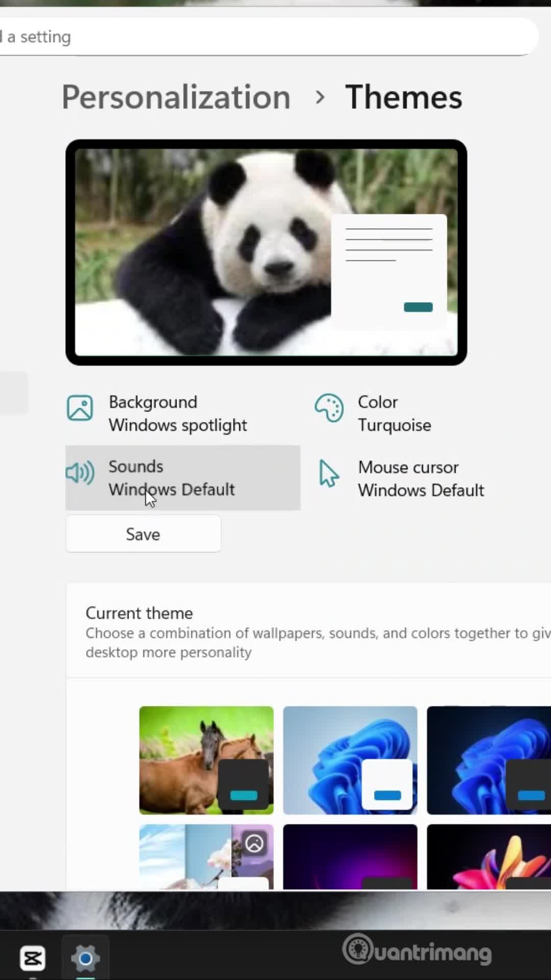Click the breadcrumb chevron separator

320,97
